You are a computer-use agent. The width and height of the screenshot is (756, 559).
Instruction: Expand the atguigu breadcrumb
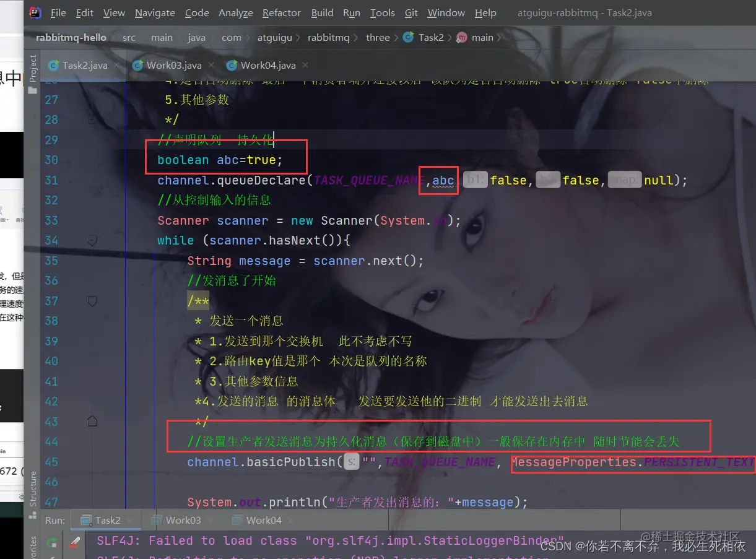click(275, 37)
